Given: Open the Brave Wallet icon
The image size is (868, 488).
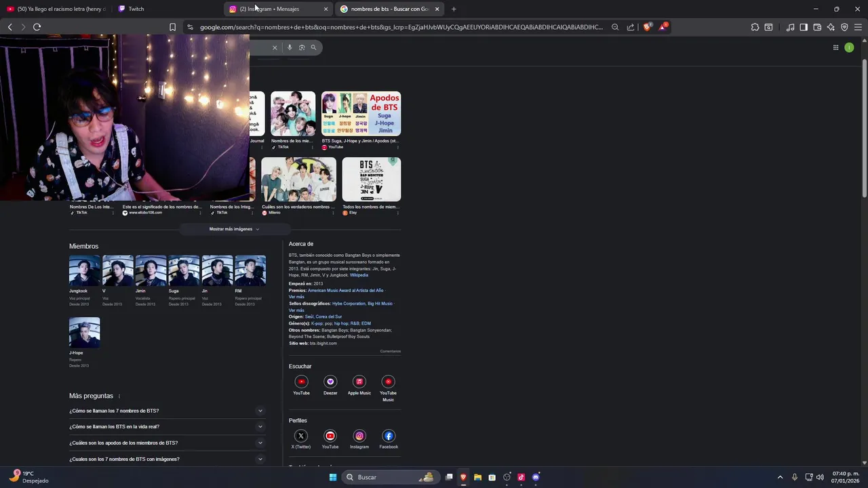Looking at the screenshot, I should [817, 27].
